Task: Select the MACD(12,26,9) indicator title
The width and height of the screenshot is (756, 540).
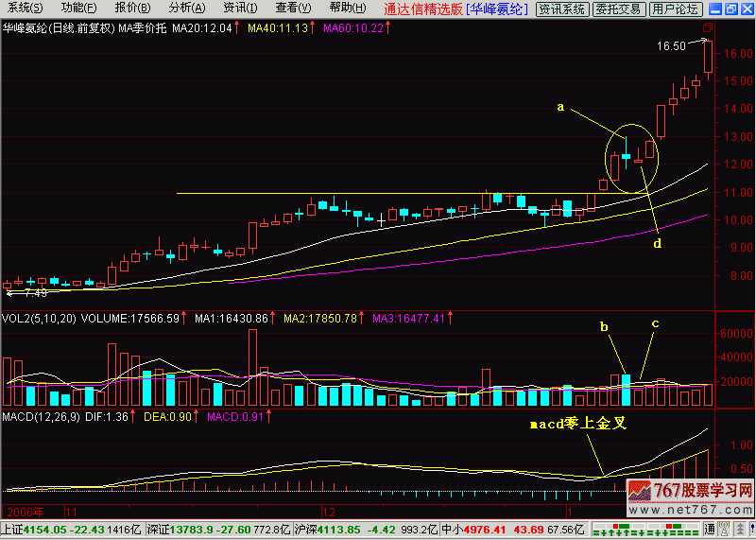Action: pos(40,417)
